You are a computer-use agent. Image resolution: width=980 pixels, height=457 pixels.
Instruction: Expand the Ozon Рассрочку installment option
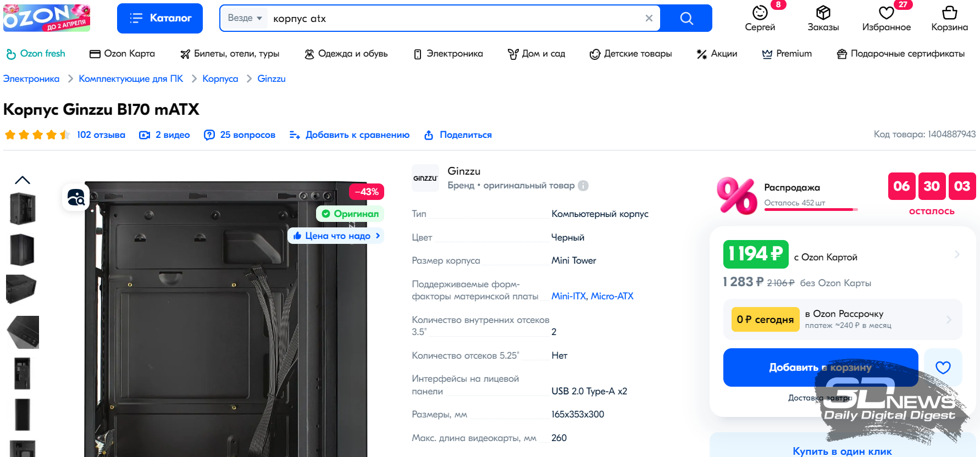tap(843, 320)
